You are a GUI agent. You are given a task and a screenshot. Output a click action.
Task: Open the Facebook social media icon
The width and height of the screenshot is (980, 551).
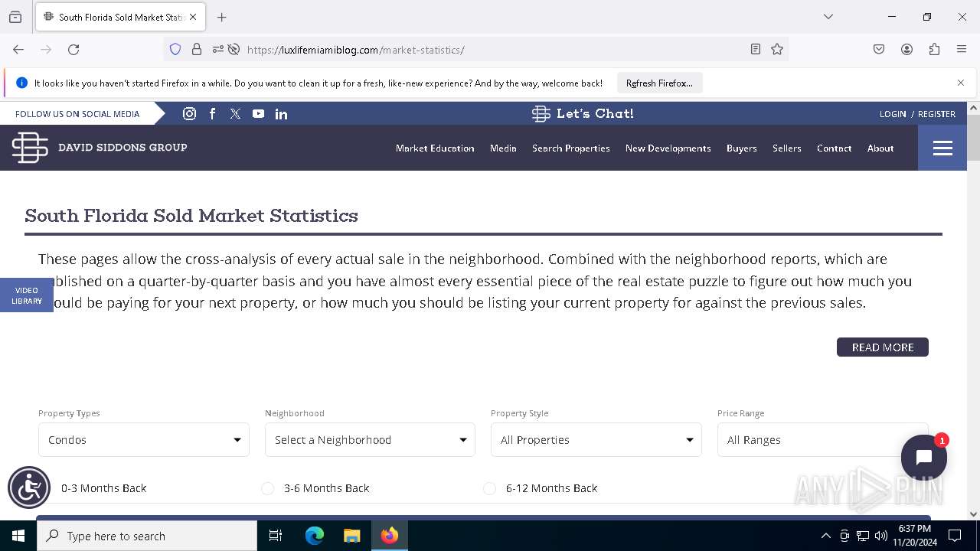(213, 113)
